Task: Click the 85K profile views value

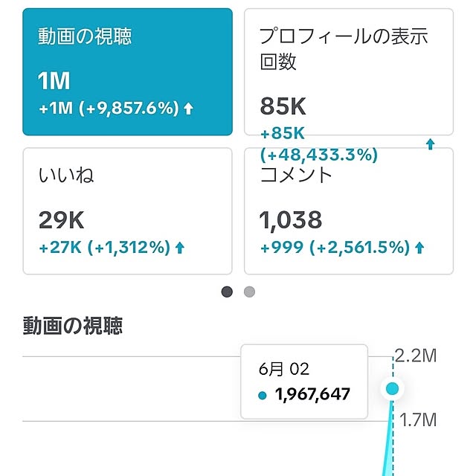Action: [x=283, y=106]
